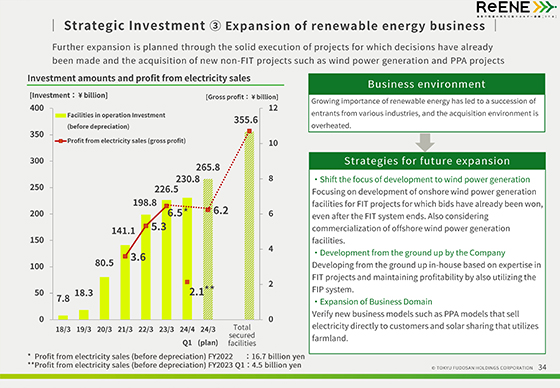The width and height of the screenshot is (560, 388).
Task: Click 'Development from the ground up by the Company'
Action: click(412, 253)
